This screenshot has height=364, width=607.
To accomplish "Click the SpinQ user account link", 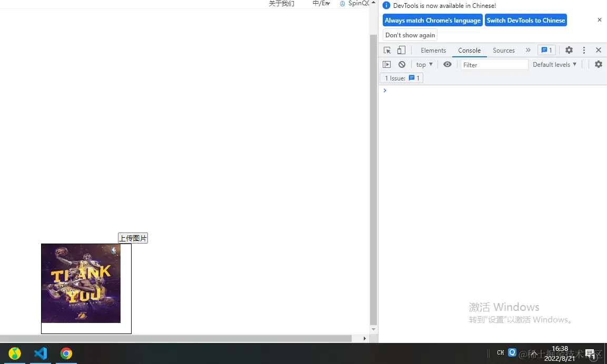I will tap(354, 4).
